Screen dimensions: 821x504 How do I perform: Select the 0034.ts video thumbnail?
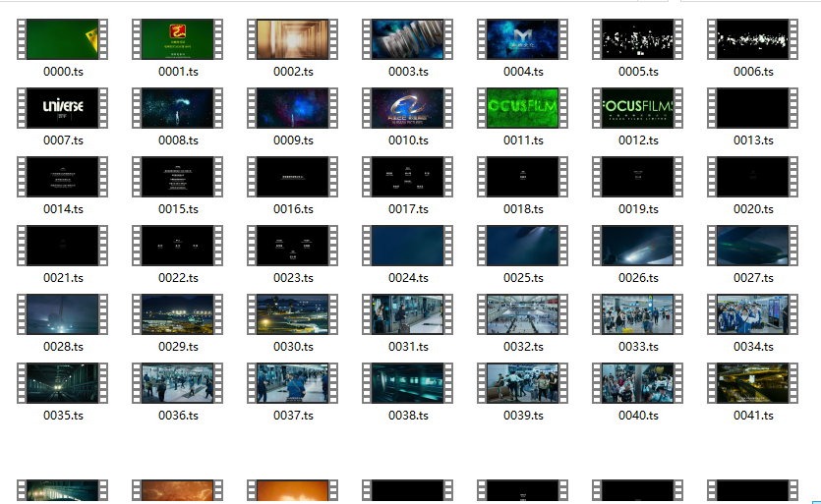752,314
